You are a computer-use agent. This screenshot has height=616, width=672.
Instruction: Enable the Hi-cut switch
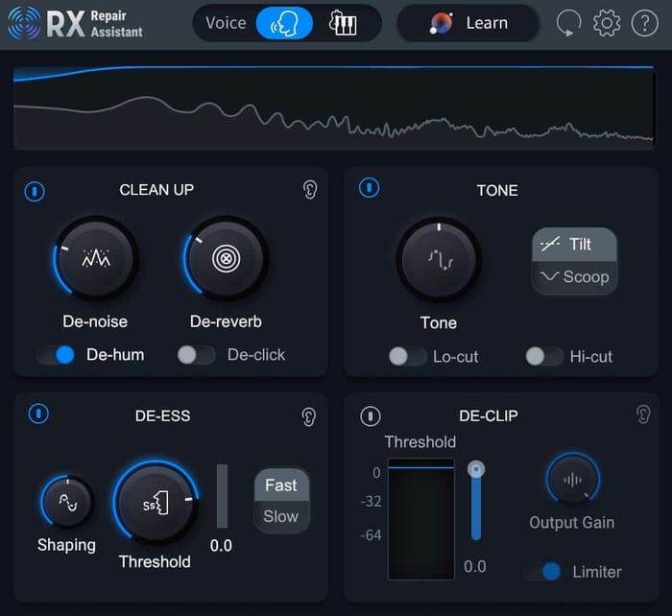544,356
